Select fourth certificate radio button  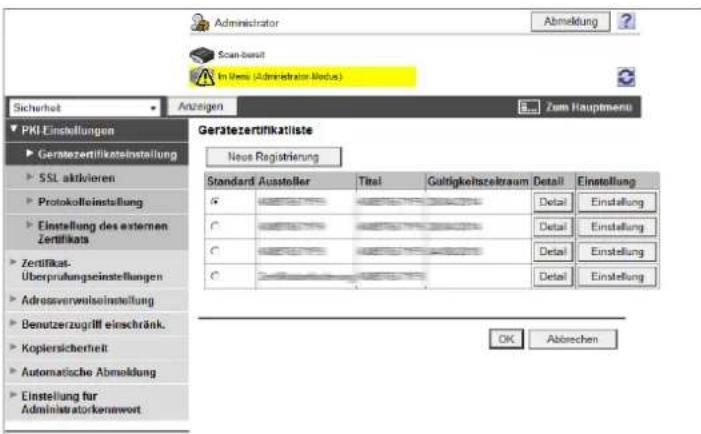tap(215, 275)
